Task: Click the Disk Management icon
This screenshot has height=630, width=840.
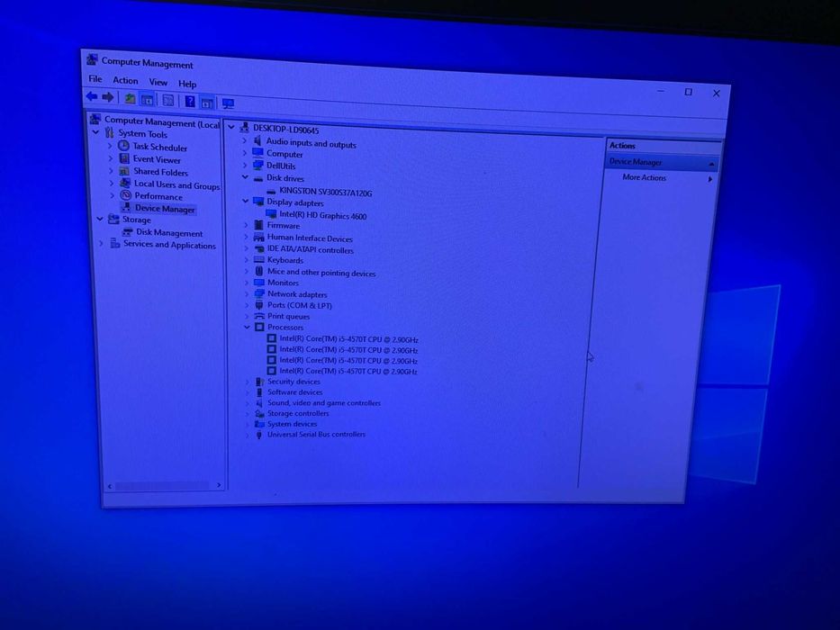Action: [x=128, y=232]
